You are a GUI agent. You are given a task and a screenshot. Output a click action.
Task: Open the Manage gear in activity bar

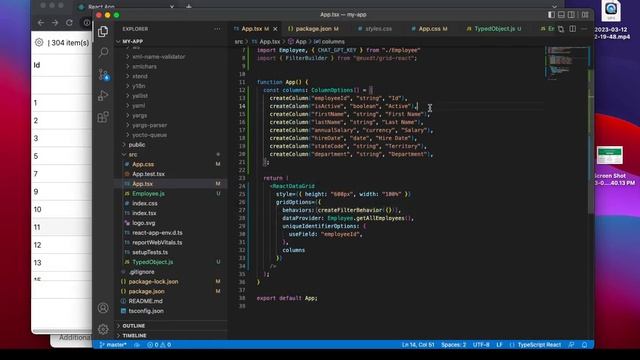coord(103,329)
